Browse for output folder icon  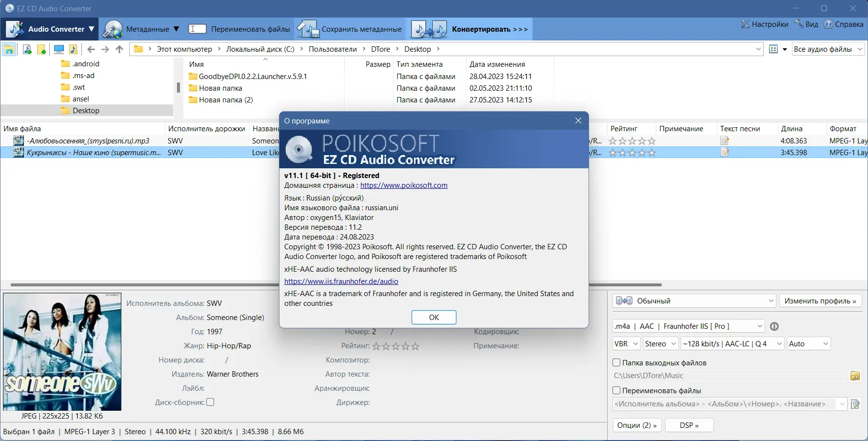coord(855,376)
